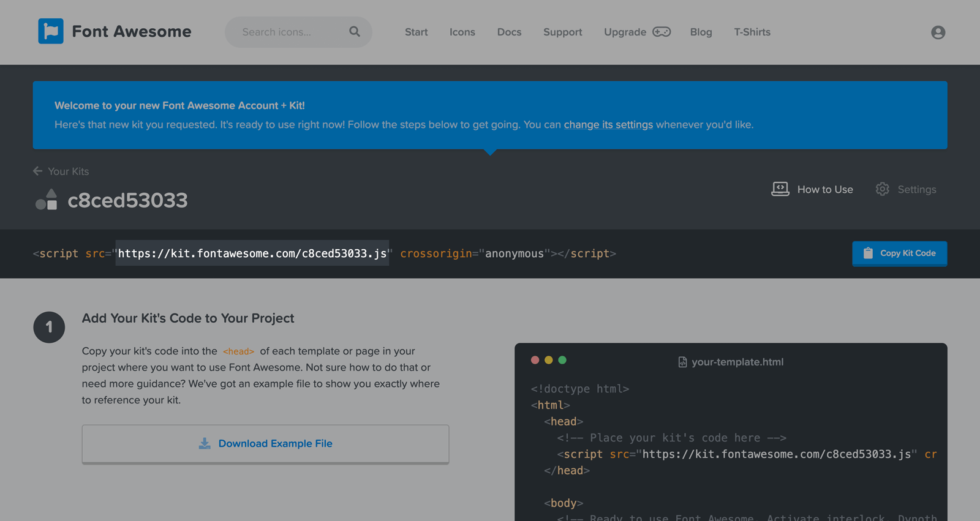This screenshot has width=980, height=521.
Task: Open the T-Shirts menu item
Action: pyautogui.click(x=752, y=32)
